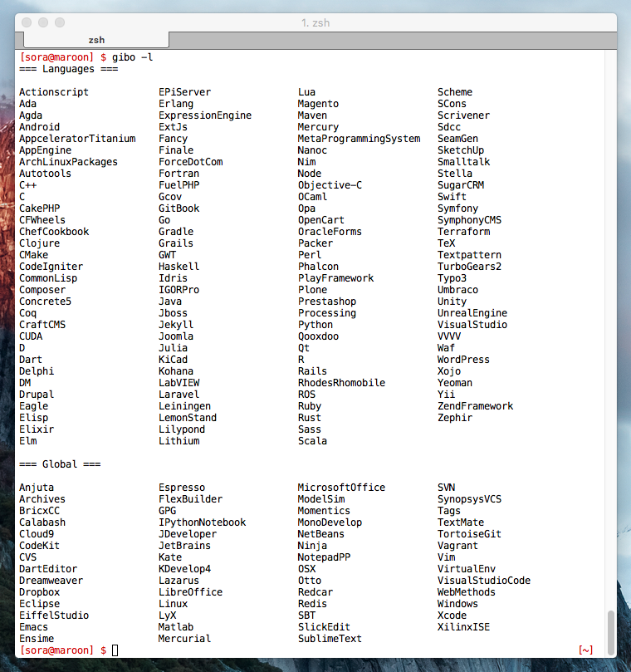Click the "VisualStudioCode" entry
The image size is (631, 672).
click(x=484, y=581)
